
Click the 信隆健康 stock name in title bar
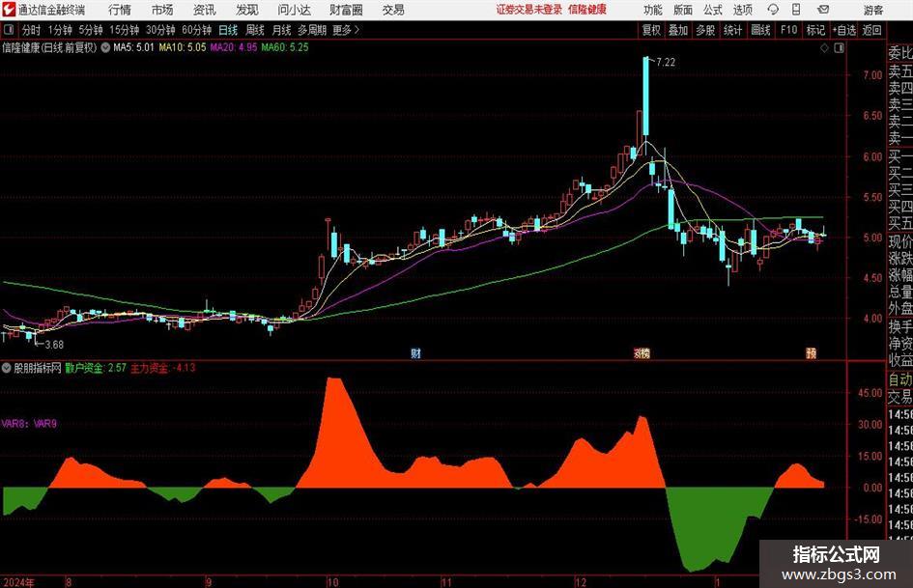pyautogui.click(x=587, y=10)
